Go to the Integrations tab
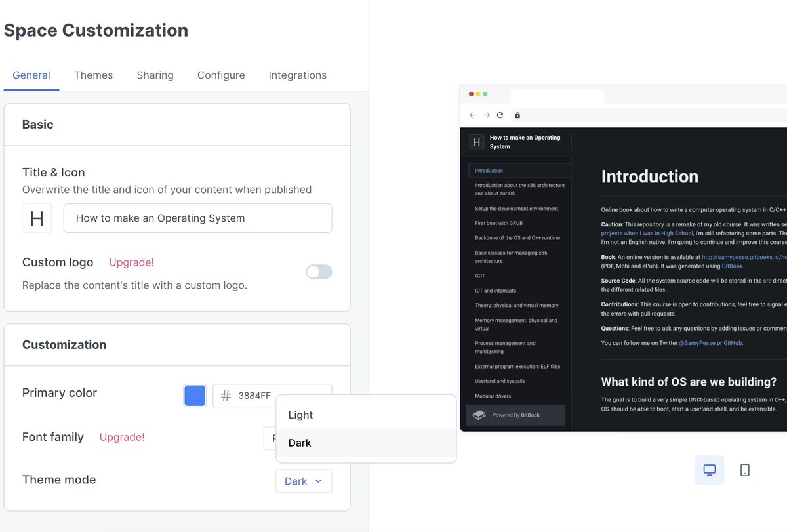 (298, 75)
